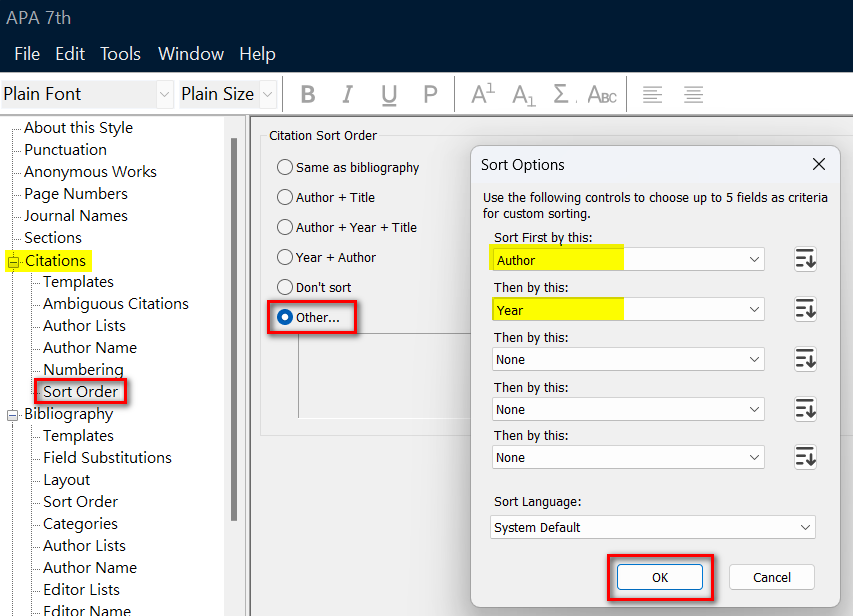Confirm sort options with OK

click(659, 577)
